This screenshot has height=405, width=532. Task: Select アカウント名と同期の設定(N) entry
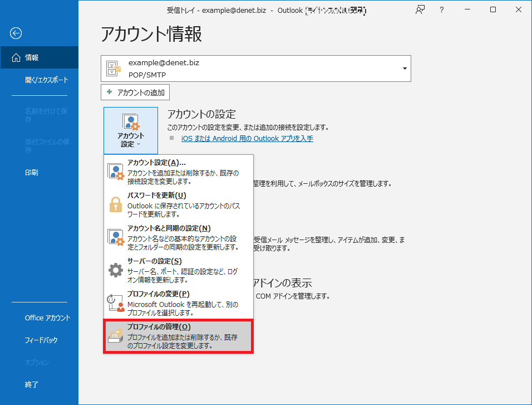(179, 237)
